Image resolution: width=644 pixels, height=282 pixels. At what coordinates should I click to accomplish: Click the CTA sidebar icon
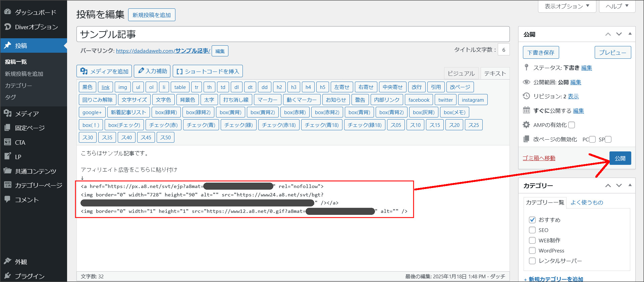(7, 142)
